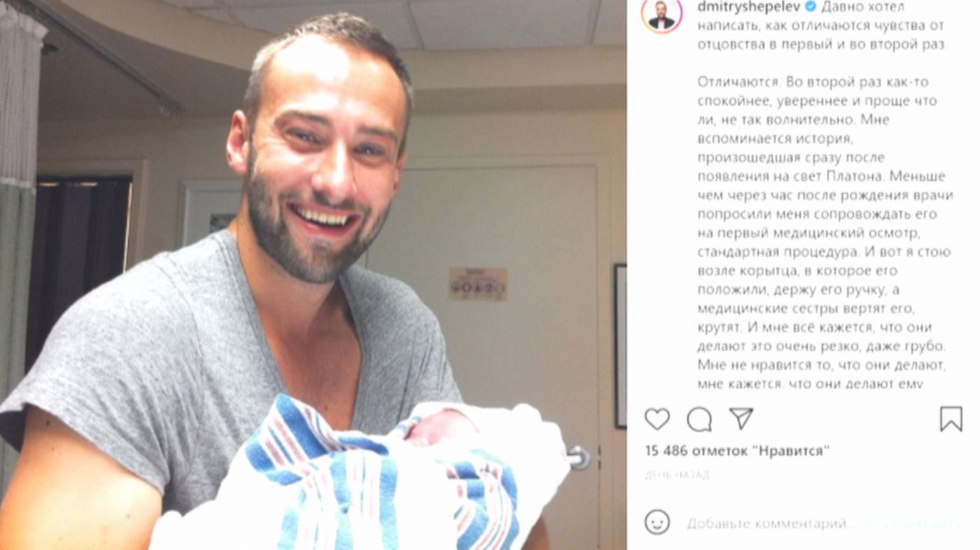Save post with bookmark icon

click(951, 419)
